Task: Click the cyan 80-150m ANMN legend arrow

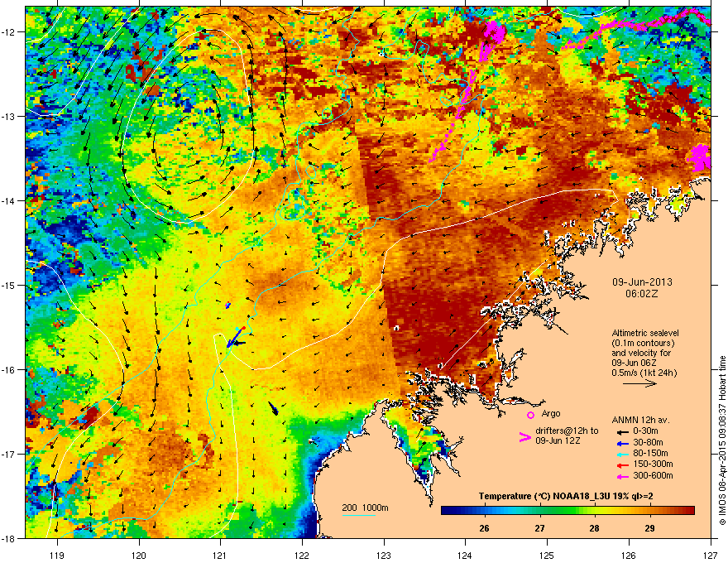Action: (x=621, y=454)
